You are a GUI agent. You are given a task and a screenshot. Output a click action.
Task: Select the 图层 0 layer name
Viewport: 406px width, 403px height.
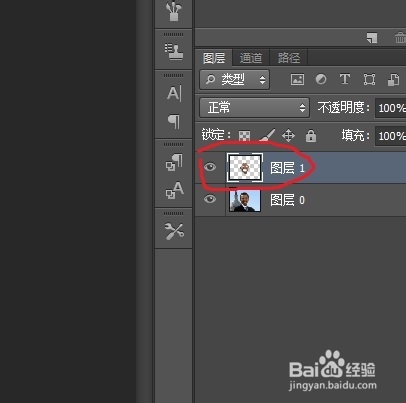pos(287,200)
